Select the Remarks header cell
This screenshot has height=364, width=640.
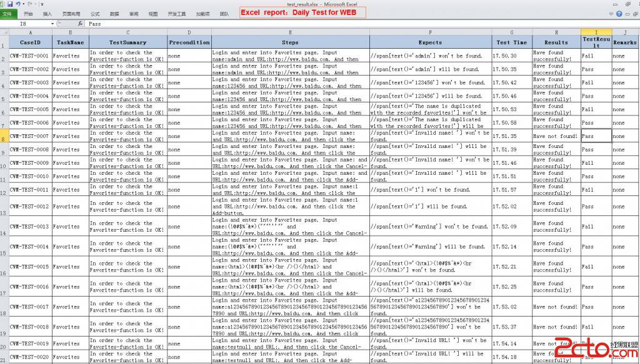(625, 42)
